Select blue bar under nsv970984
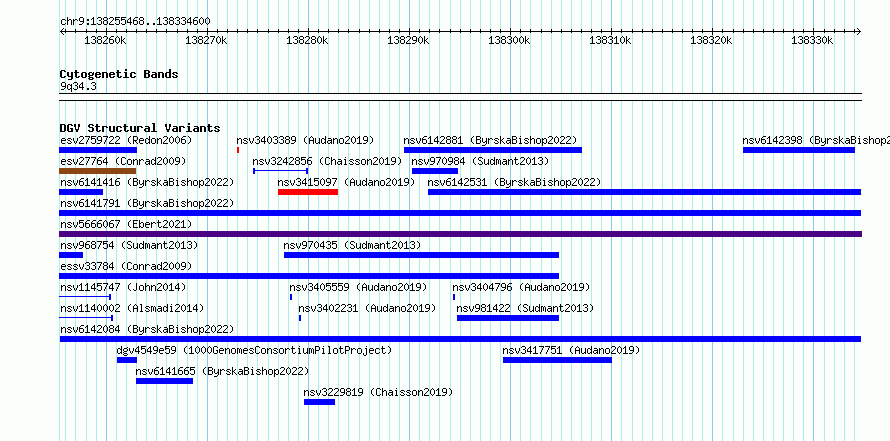The image size is (890, 441). point(435,171)
